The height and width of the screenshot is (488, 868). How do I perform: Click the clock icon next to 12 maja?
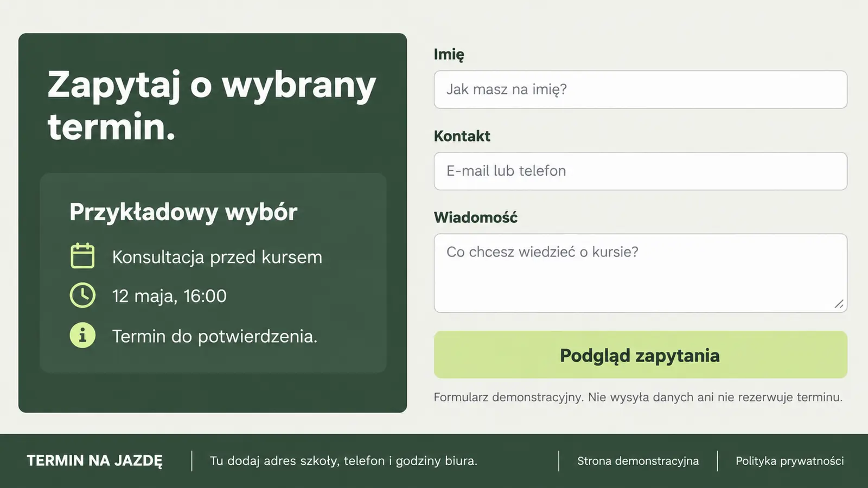click(82, 296)
